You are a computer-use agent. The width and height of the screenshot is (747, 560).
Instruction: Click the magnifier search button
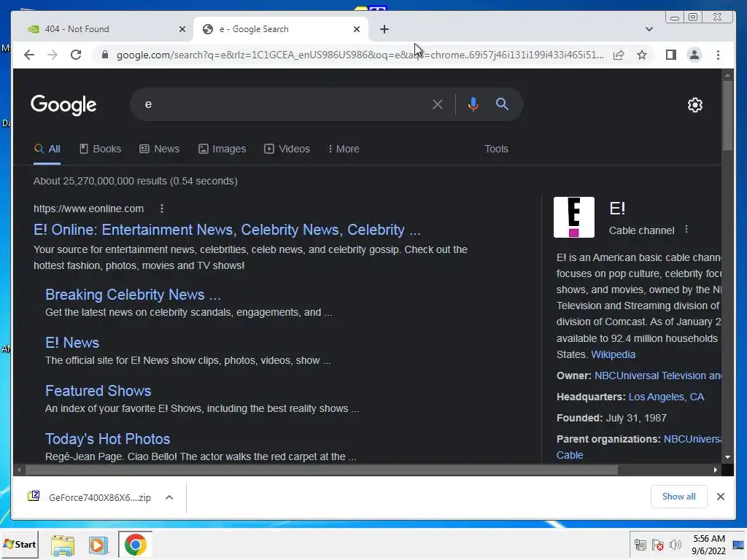pyautogui.click(x=502, y=104)
